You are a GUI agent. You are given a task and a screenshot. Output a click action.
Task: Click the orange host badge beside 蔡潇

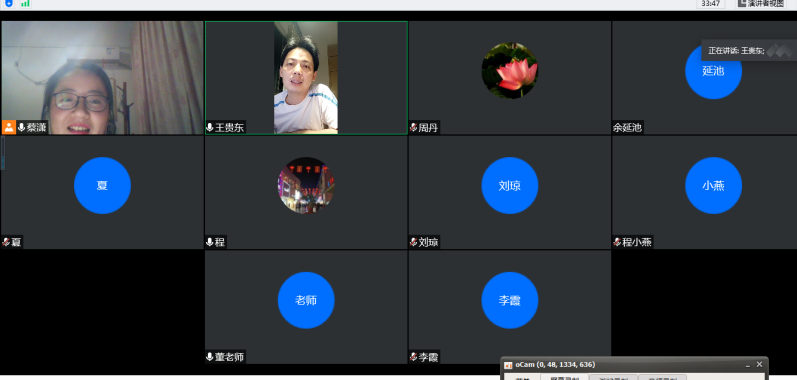(x=9, y=128)
